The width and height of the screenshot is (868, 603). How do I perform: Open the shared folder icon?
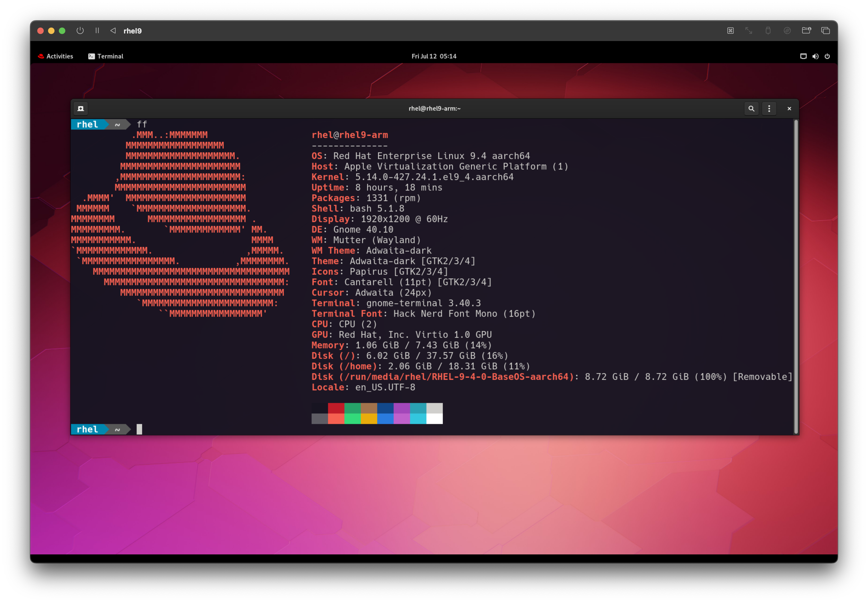coord(806,31)
